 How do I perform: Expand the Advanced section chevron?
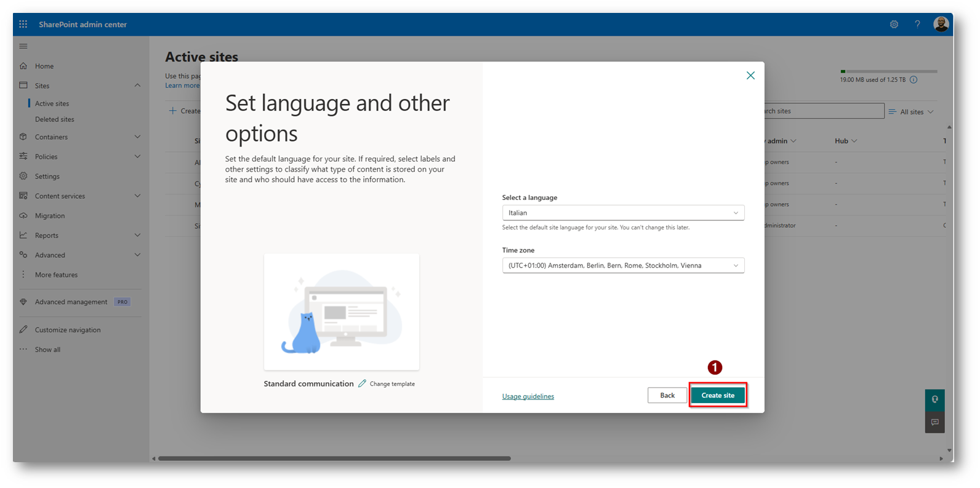point(137,255)
